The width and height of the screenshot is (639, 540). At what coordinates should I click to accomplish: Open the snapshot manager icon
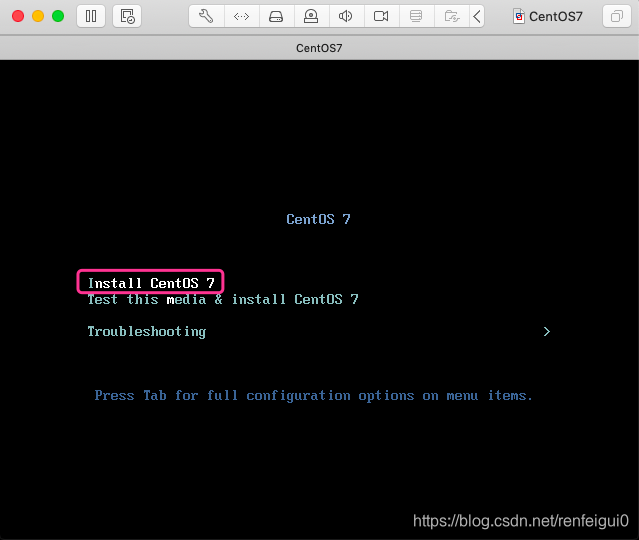[127, 16]
